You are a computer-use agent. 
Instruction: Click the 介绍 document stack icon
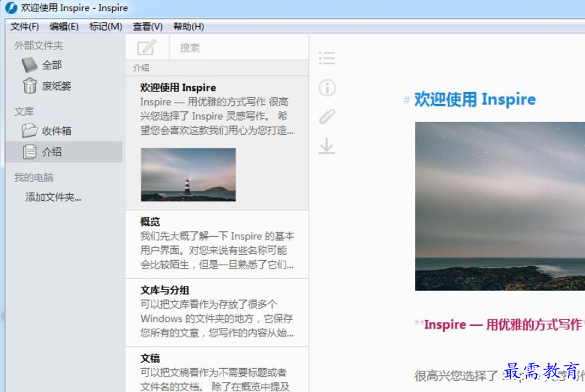click(29, 152)
